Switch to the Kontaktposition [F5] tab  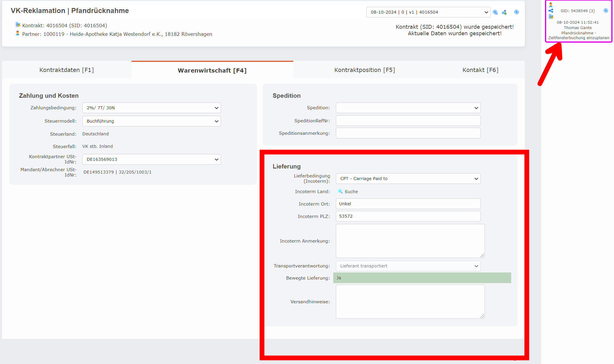pos(364,70)
